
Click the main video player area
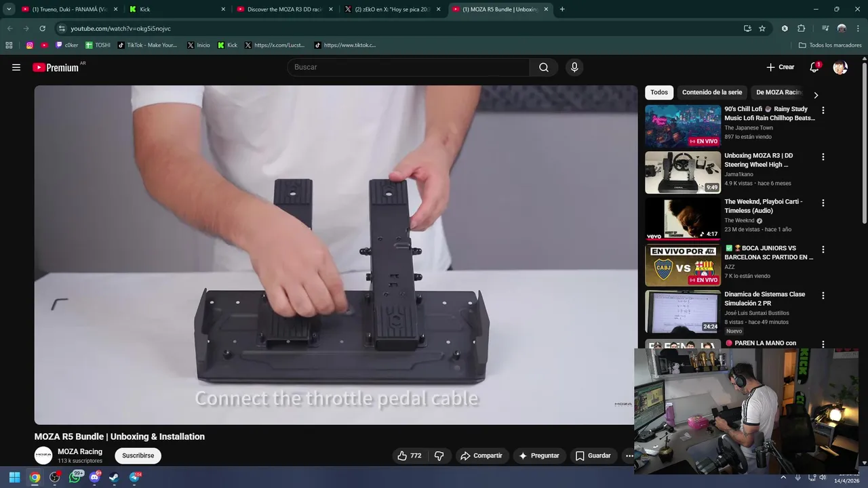(336, 255)
